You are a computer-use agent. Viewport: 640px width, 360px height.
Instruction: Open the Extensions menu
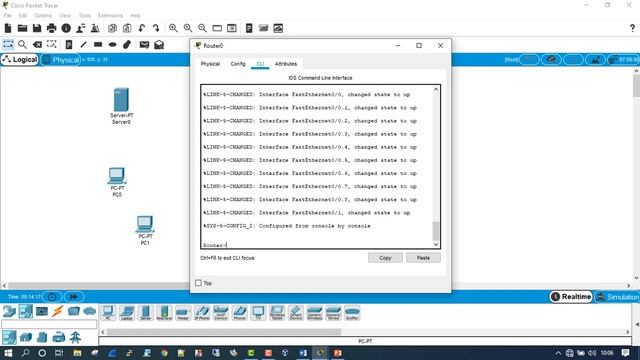[110, 16]
